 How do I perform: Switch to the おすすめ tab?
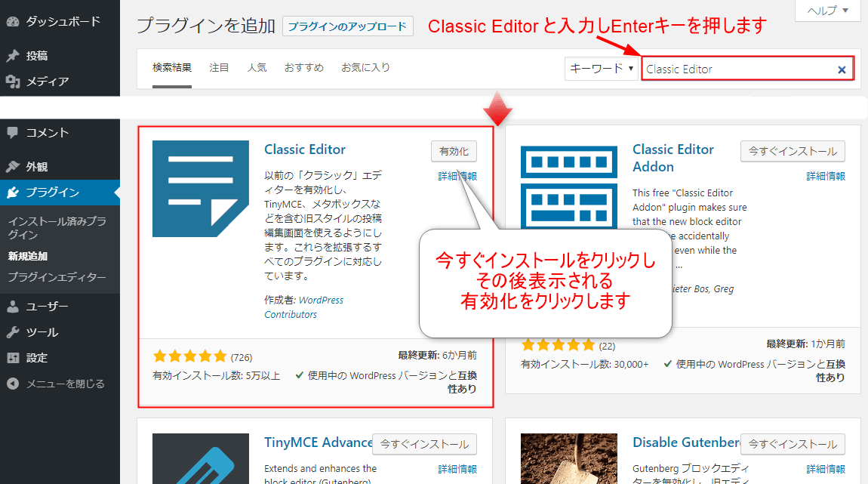303,68
